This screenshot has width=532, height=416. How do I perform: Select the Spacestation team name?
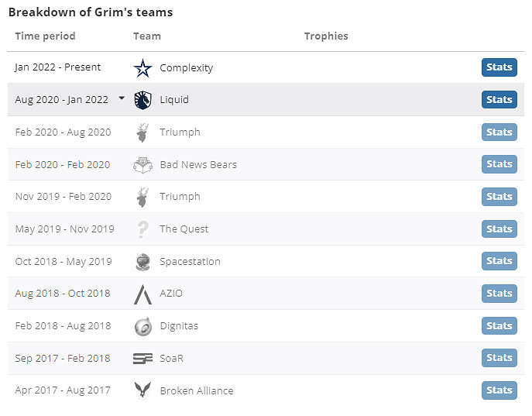190,262
